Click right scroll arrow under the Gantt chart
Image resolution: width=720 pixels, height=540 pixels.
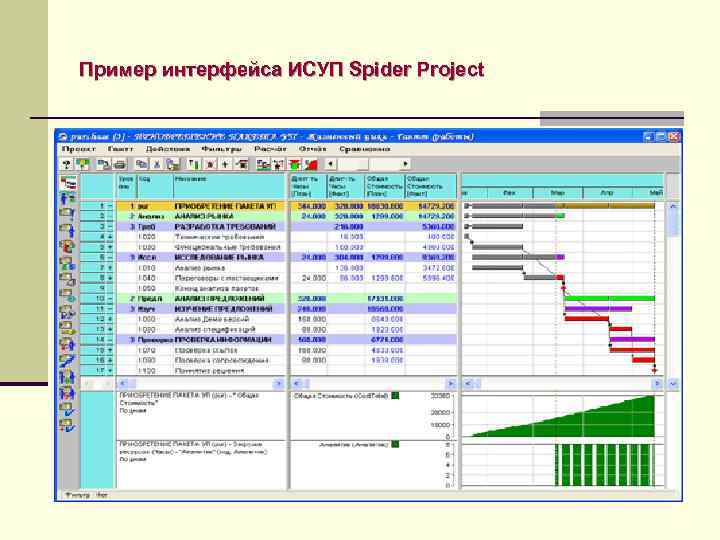click(658, 383)
